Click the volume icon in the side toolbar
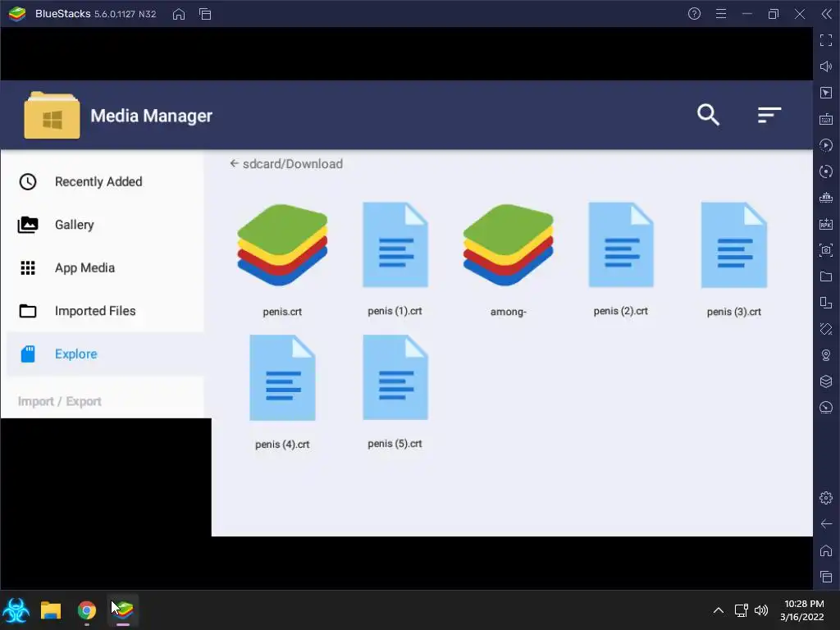Screen dimensions: 840x630 [826, 66]
